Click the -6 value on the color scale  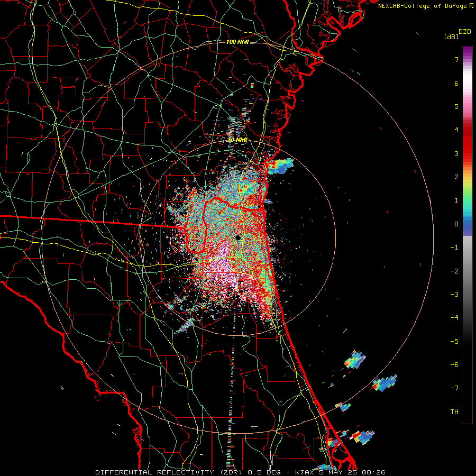point(454,365)
